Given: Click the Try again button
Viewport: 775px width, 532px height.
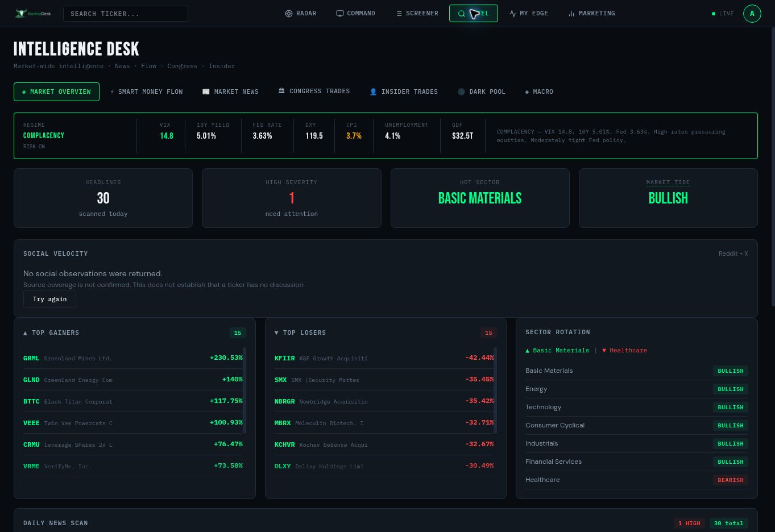Looking at the screenshot, I should [x=49, y=299].
